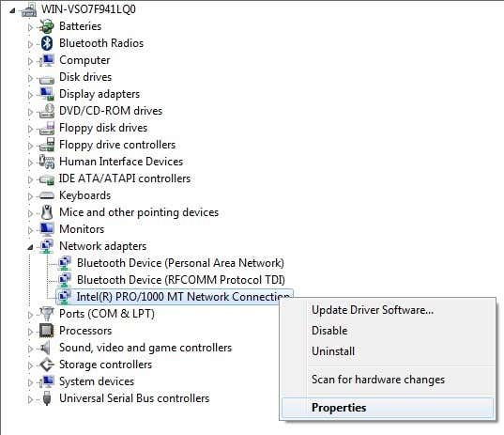This screenshot has height=435, width=504.
Task: Click the Intel PRO/1000 MT adapter icon
Action: pos(65,297)
